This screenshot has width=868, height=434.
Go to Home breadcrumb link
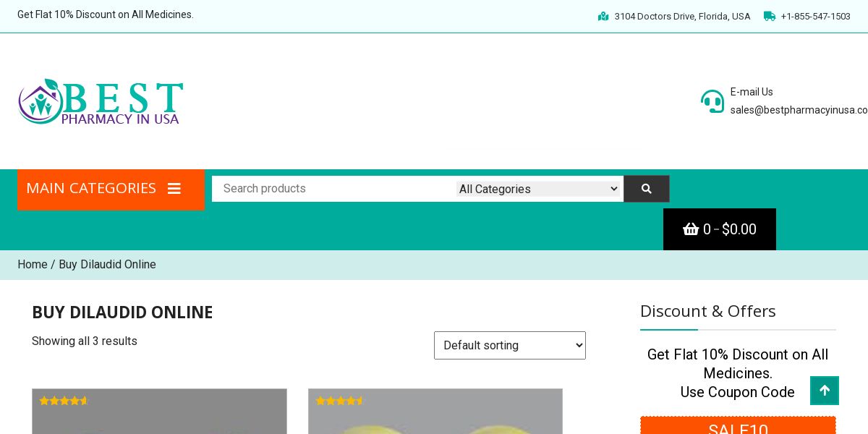click(33, 265)
